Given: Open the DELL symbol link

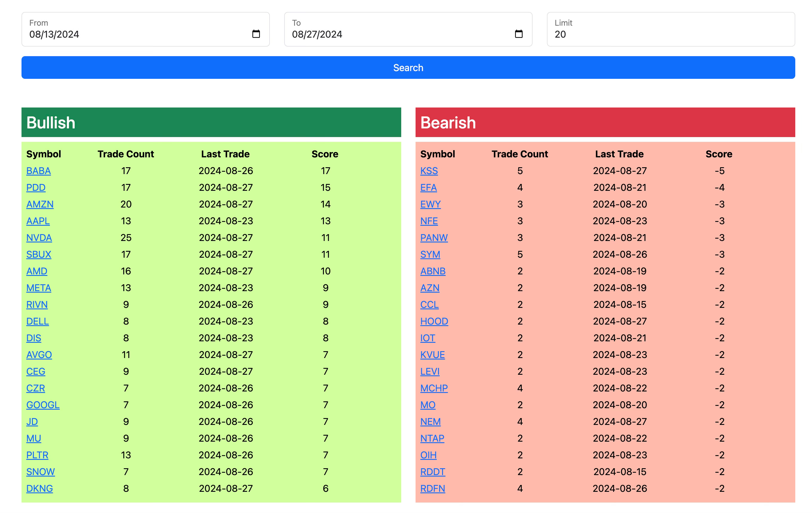Looking at the screenshot, I should 37,321.
